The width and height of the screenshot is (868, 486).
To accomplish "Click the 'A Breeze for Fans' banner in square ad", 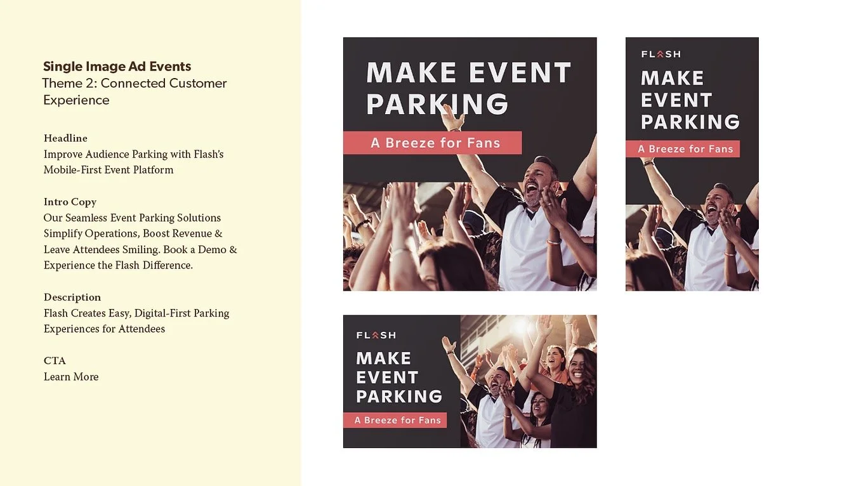I will click(432, 143).
